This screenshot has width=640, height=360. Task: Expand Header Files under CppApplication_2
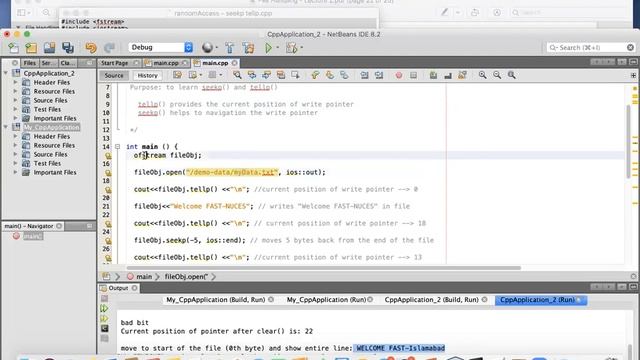16,82
